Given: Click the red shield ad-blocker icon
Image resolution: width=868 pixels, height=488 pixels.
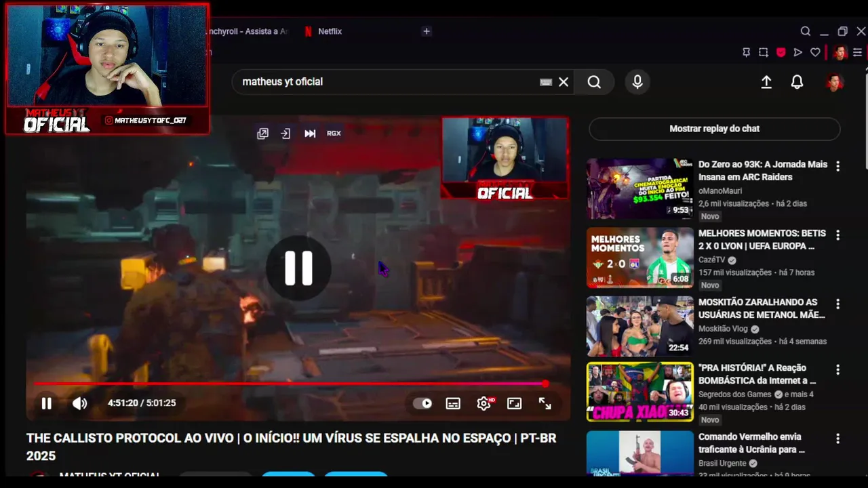Looking at the screenshot, I should [781, 52].
